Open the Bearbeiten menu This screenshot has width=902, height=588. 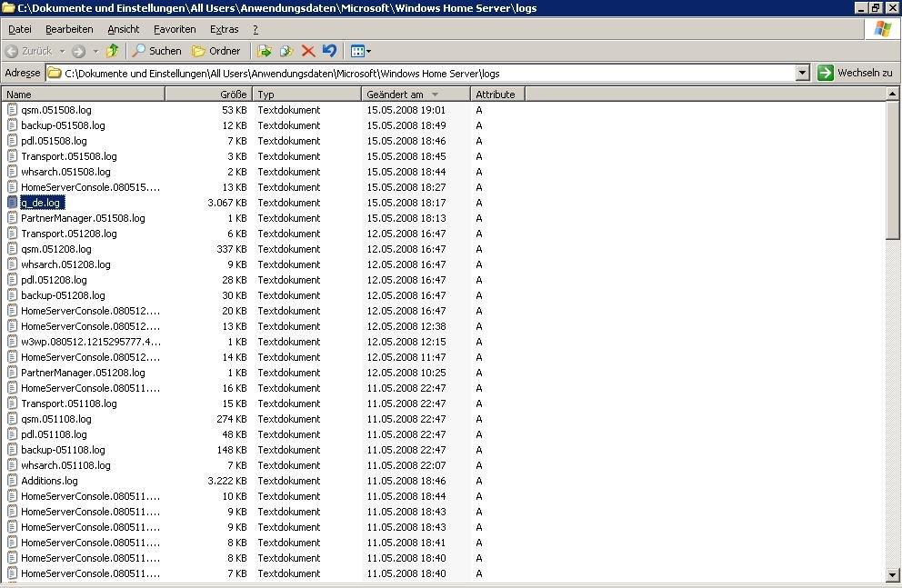(69, 29)
